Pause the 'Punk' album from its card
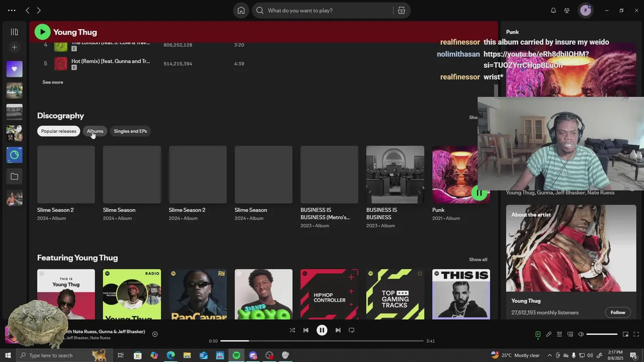The image size is (644, 362). coord(479,193)
